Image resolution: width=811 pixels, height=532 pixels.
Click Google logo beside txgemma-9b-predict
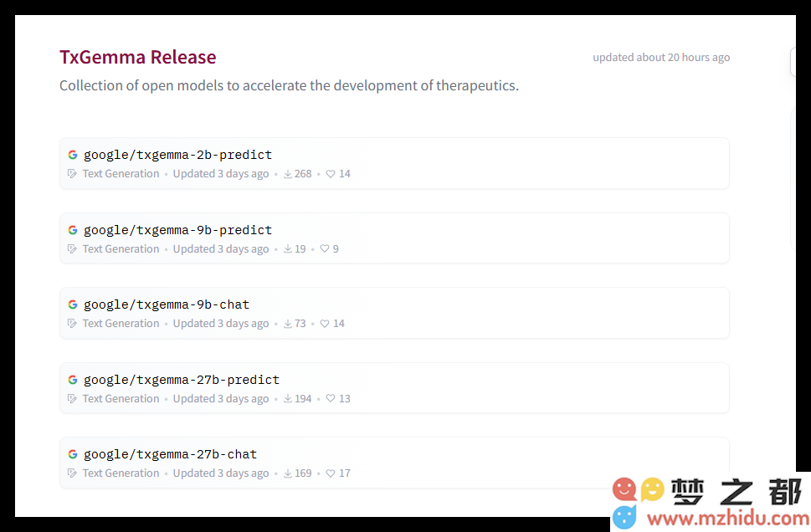(x=73, y=230)
